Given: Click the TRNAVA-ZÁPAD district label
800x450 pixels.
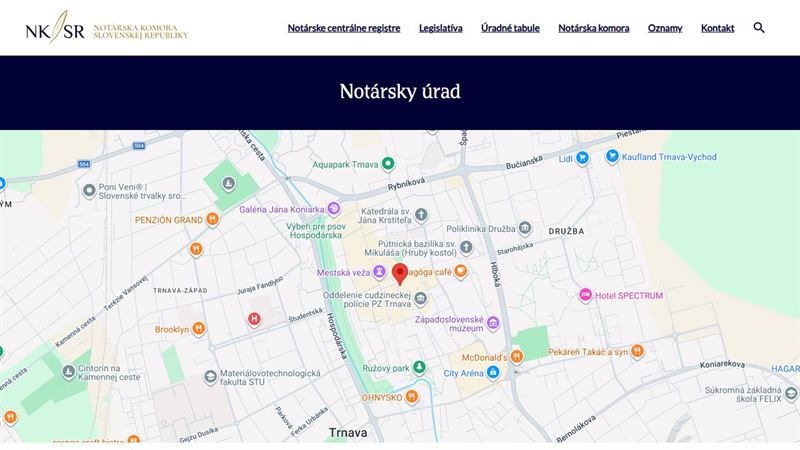Looking at the screenshot, I should (180, 290).
